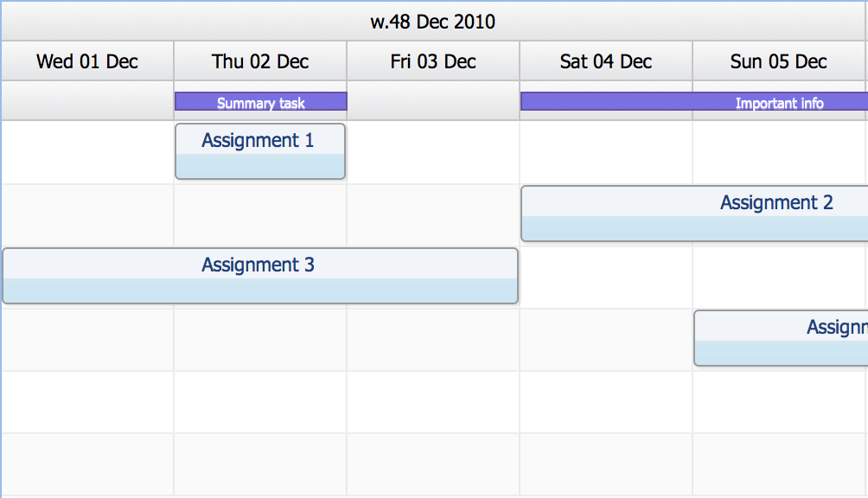The width and height of the screenshot is (868, 498).
Task: Click the Fri 03 Dec column header
Action: tap(432, 61)
